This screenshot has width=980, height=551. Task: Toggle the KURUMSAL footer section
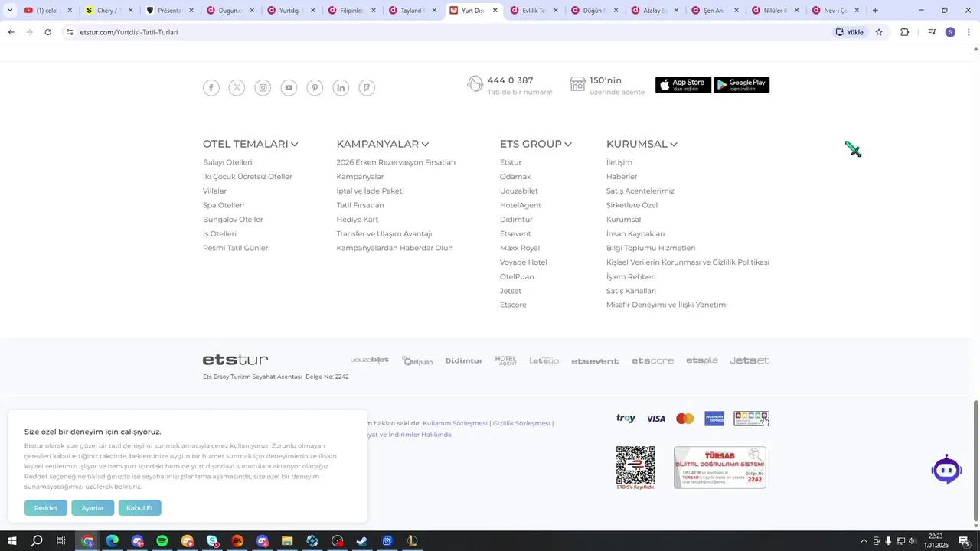[642, 144]
